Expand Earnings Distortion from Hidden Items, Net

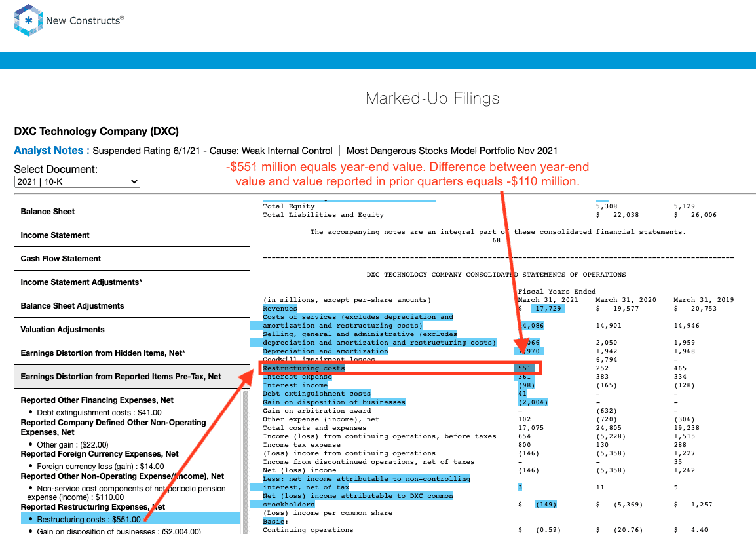132,353
